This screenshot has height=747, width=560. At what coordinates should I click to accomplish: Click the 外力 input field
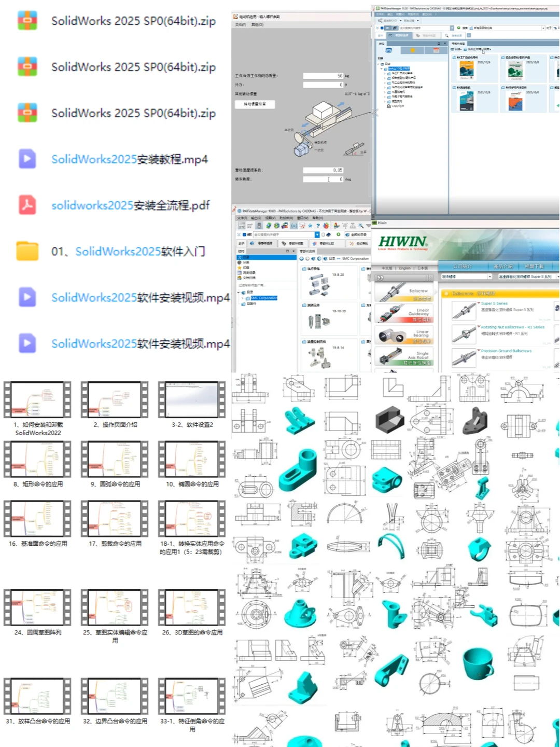tap(323, 85)
